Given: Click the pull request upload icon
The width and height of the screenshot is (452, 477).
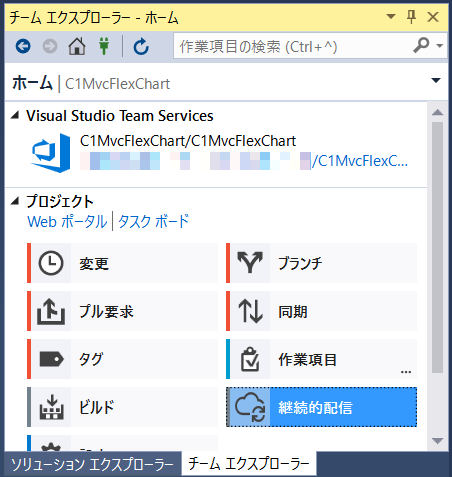Looking at the screenshot, I should (51, 311).
